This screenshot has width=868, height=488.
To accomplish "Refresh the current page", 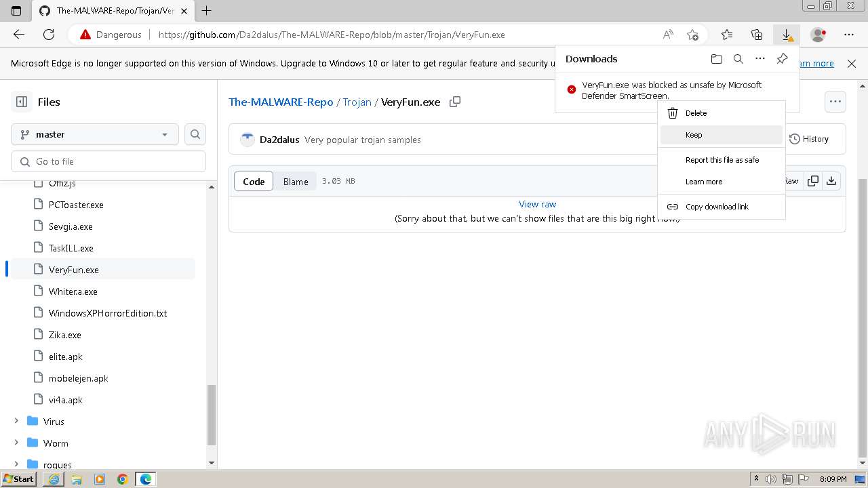I will (x=49, y=35).
